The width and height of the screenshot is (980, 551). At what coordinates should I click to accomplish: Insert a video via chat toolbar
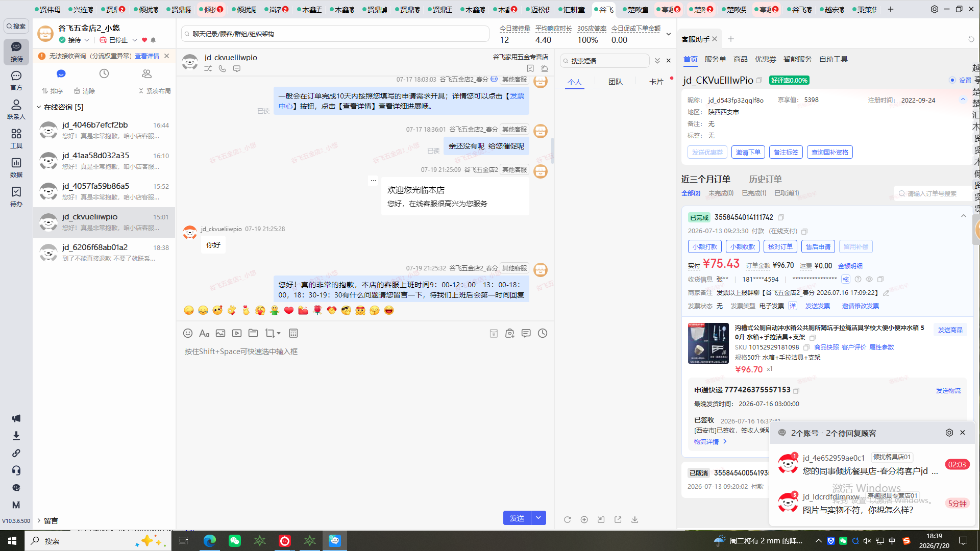237,333
